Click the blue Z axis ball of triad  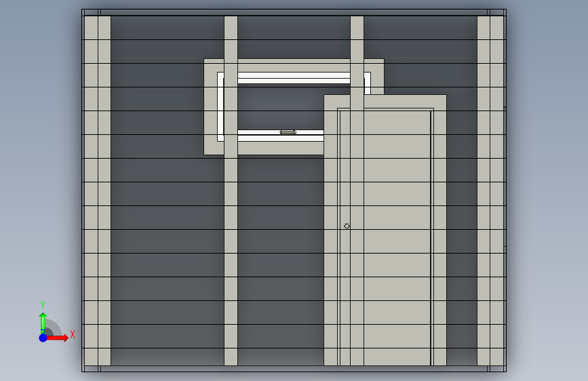coord(43,338)
